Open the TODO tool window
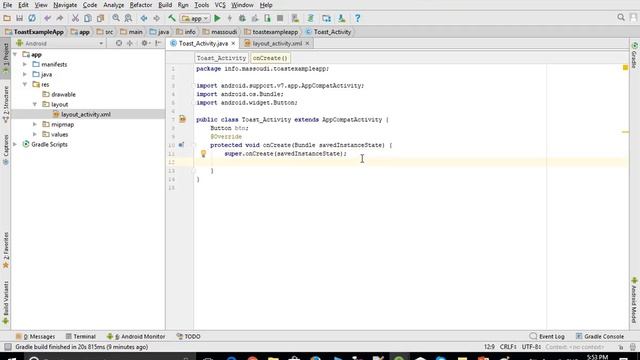 click(189, 336)
